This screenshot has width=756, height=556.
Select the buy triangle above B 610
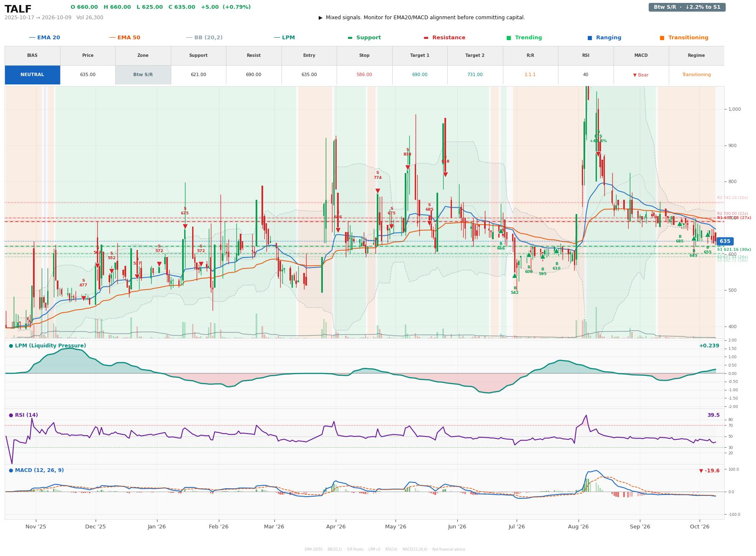pos(556,251)
